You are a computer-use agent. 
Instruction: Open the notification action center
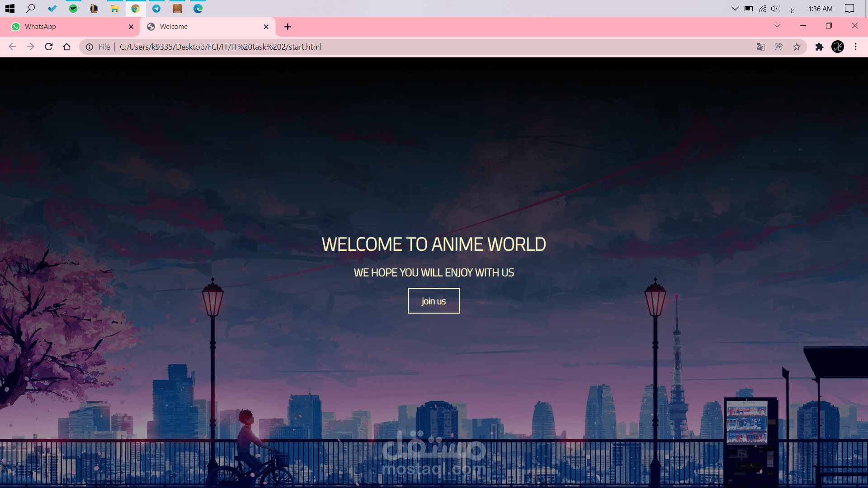(x=849, y=9)
